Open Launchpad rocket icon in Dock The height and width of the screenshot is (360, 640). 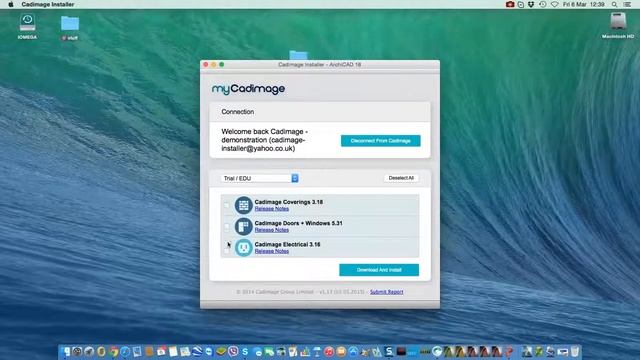coord(89,351)
